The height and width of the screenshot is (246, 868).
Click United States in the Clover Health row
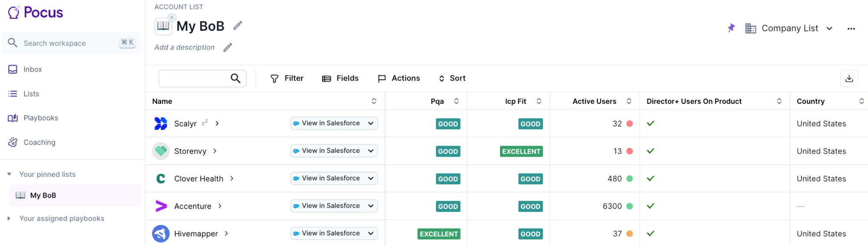point(821,179)
